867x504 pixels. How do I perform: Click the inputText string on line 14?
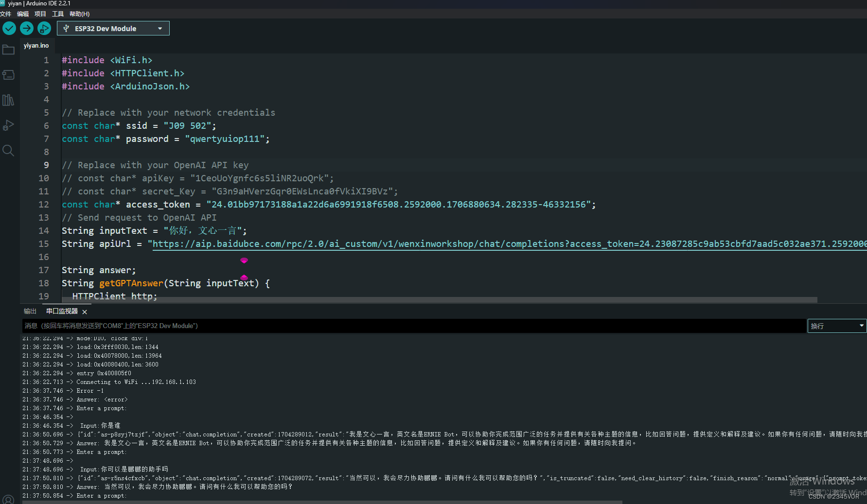pyautogui.click(x=203, y=230)
